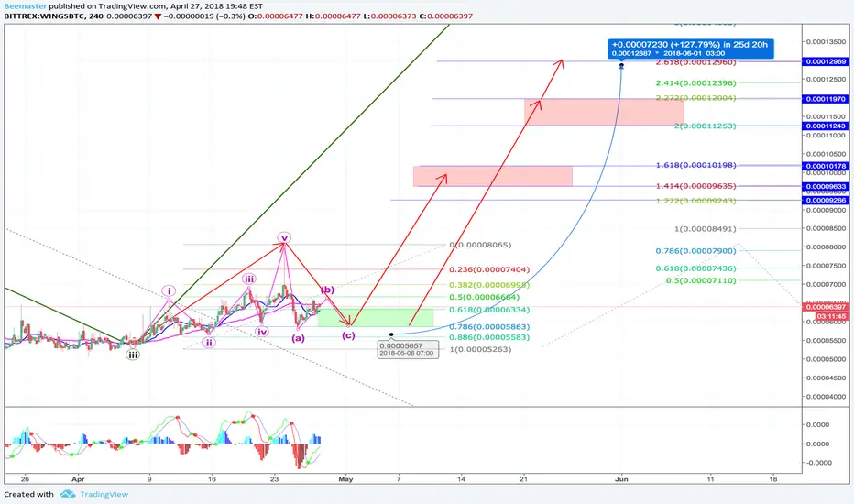Viewport: 854px width, 504px height.
Task: Click the 1.618(0.00010198) Fibonacci label
Action: 696,165
